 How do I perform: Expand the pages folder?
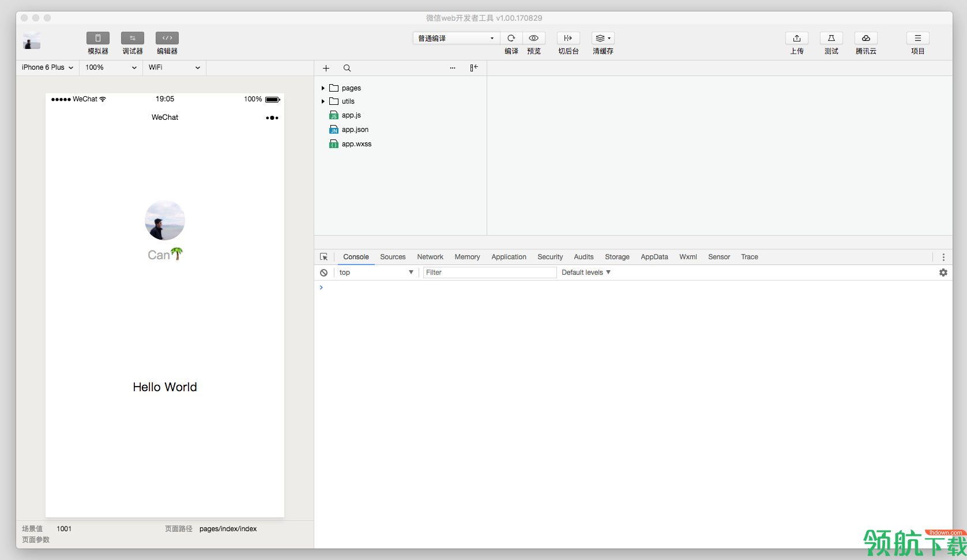[x=323, y=88]
